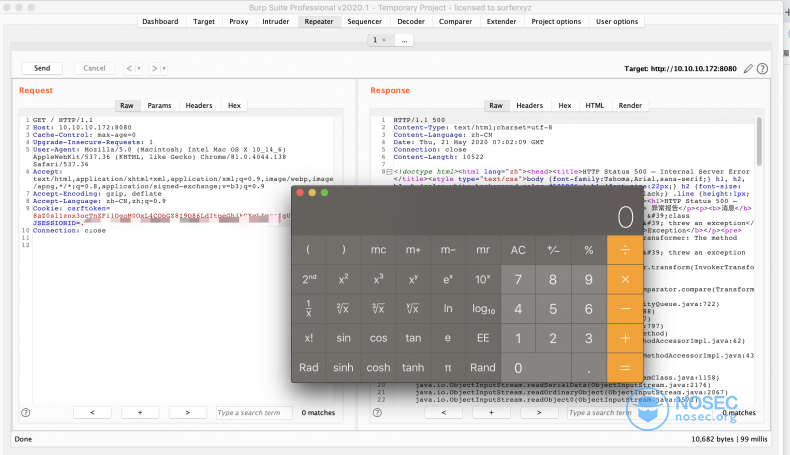Click the Calculator memory clear mc key
This screenshot has width=790, height=455.
(378, 250)
